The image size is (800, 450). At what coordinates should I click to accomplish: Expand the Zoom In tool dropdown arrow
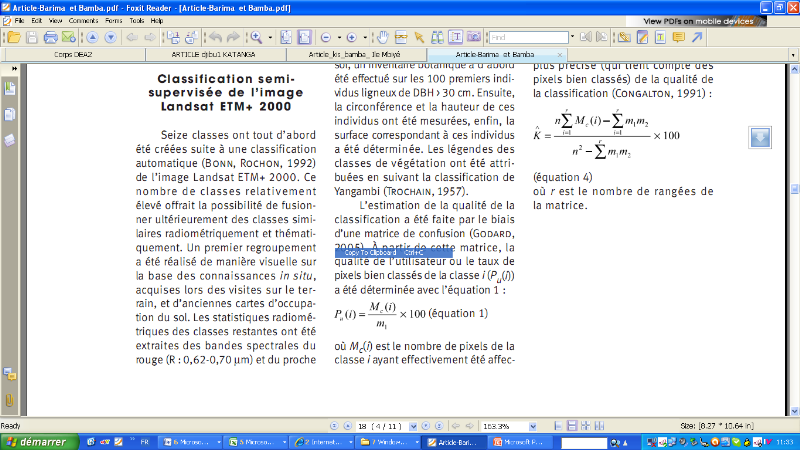pos(270,38)
